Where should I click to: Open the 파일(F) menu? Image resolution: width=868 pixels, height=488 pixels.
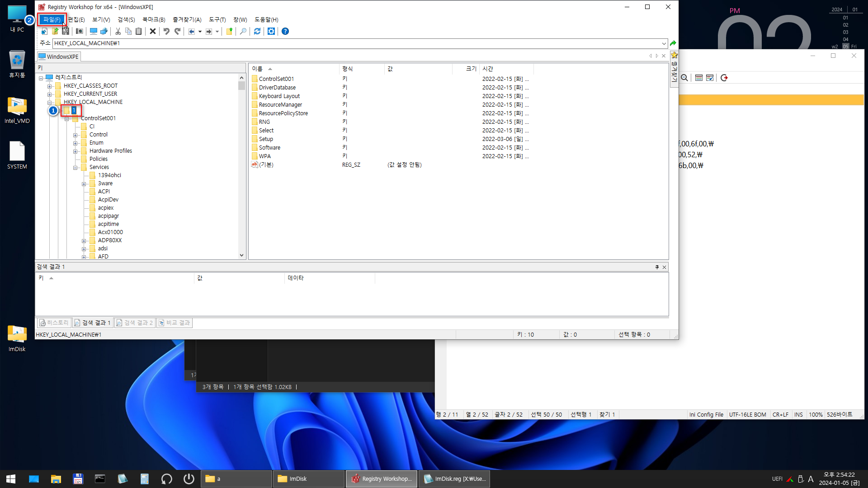tap(52, 19)
